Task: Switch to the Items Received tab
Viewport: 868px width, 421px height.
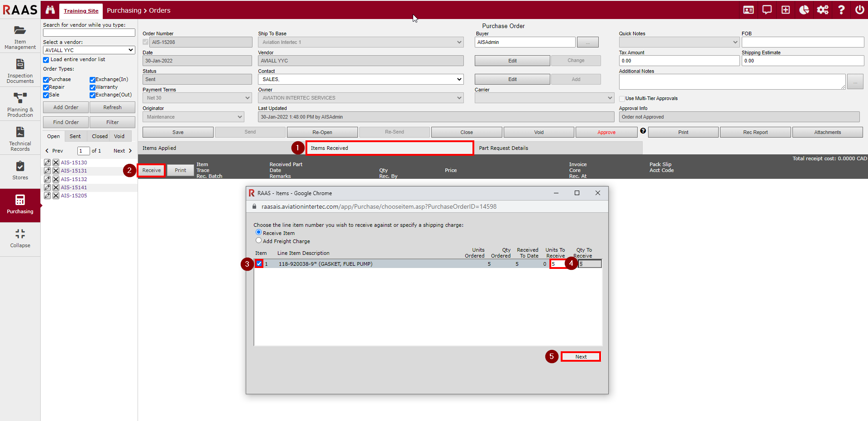Action: (389, 148)
